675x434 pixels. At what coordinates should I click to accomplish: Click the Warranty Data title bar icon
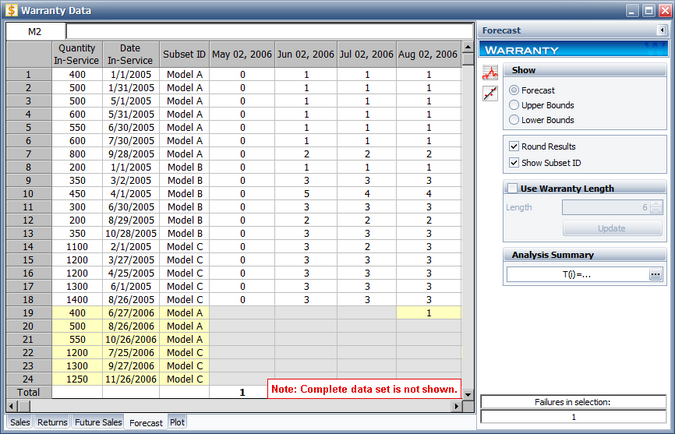click(11, 11)
